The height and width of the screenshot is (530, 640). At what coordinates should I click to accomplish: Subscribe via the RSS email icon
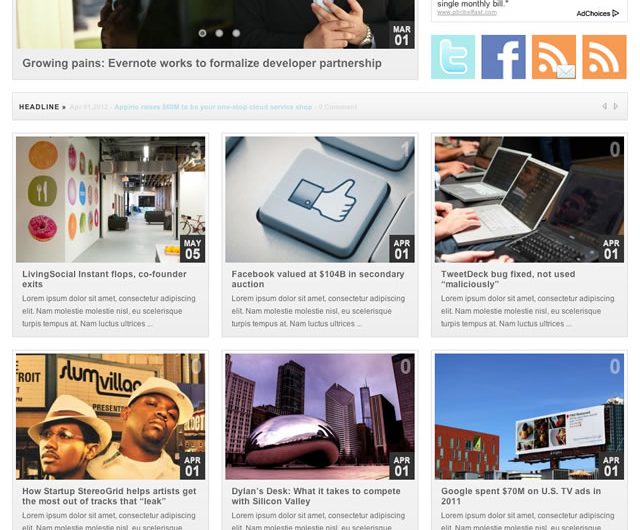point(554,57)
